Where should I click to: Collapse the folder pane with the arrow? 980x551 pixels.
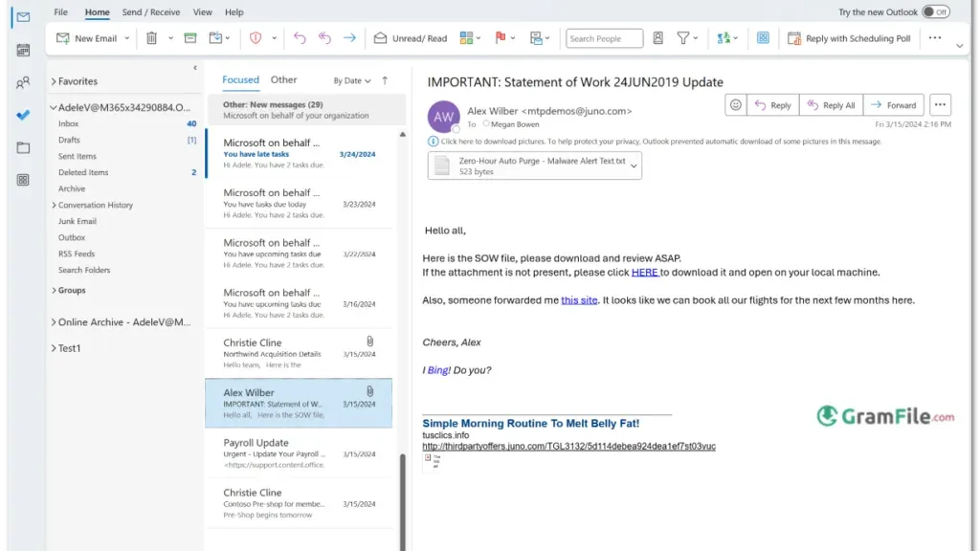coord(195,68)
